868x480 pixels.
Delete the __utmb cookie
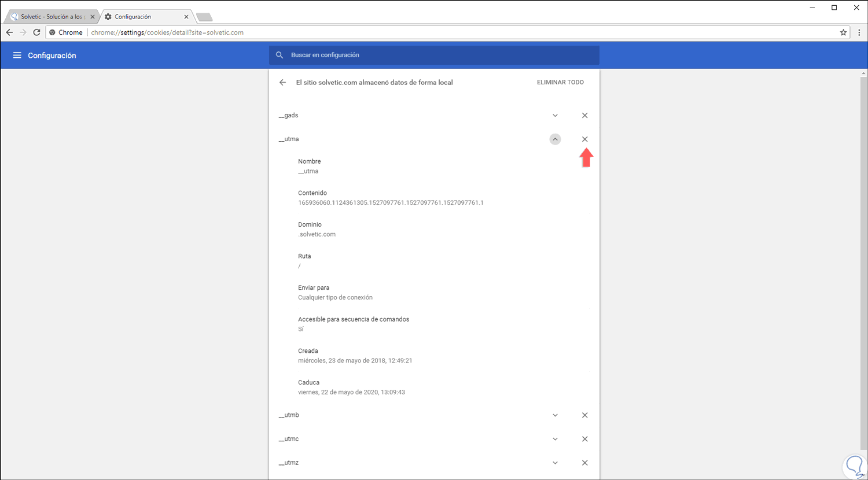(585, 415)
